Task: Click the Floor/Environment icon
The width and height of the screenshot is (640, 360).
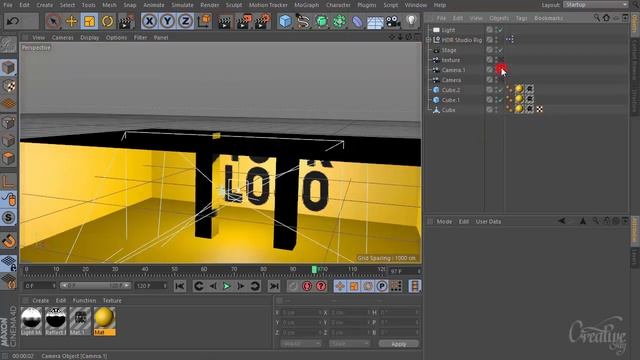Action: (375, 22)
